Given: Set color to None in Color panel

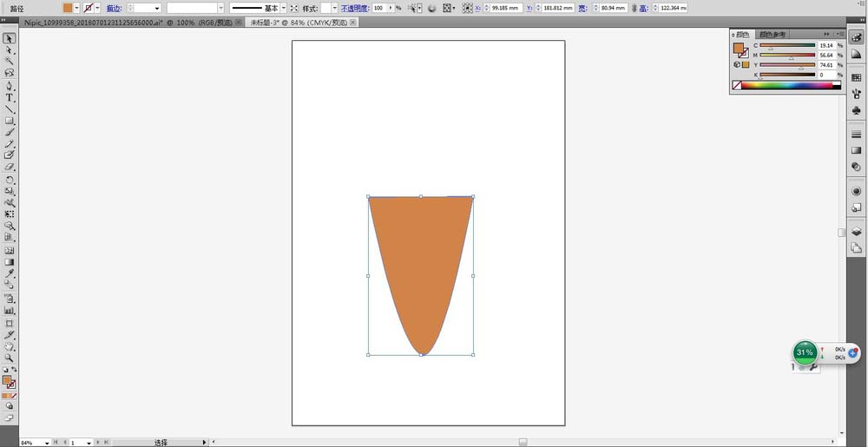Looking at the screenshot, I should 736,85.
